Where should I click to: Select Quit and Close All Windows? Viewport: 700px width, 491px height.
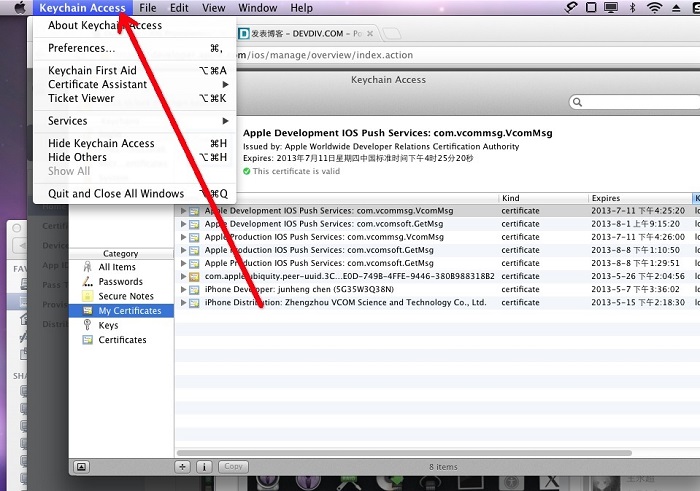[x=134, y=194]
